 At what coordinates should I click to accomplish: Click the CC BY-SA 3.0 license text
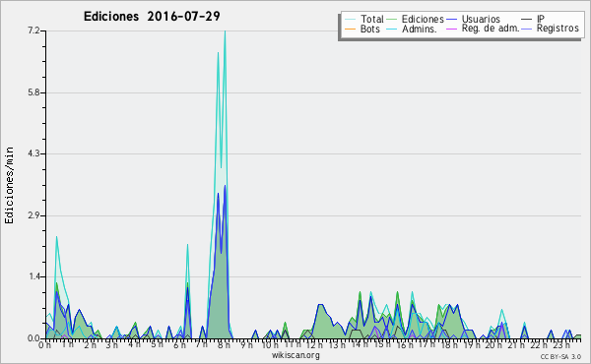(x=560, y=356)
